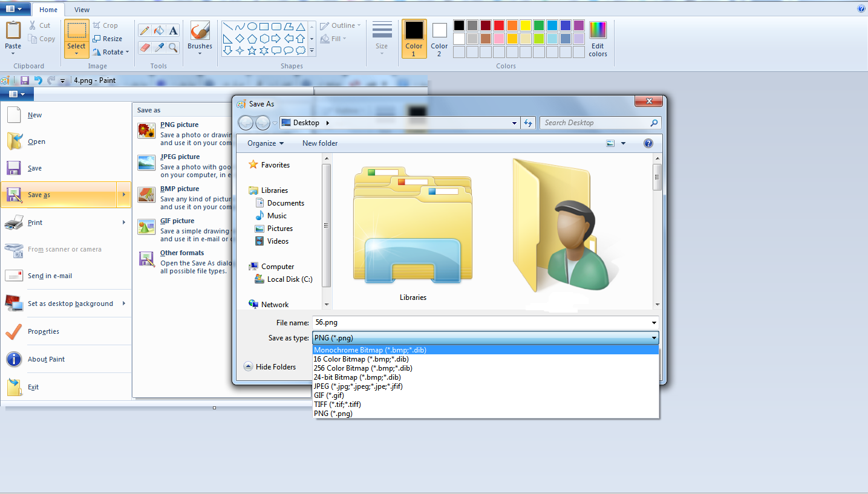Expand the Shapes gallery more arrow
Viewport: 868px width, 494px height.
(312, 51)
